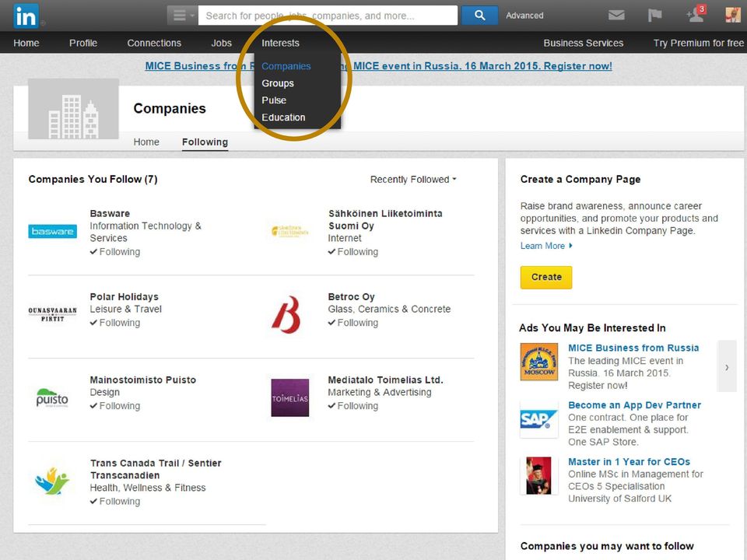Open the MICE Business banner ad link

coord(378,65)
